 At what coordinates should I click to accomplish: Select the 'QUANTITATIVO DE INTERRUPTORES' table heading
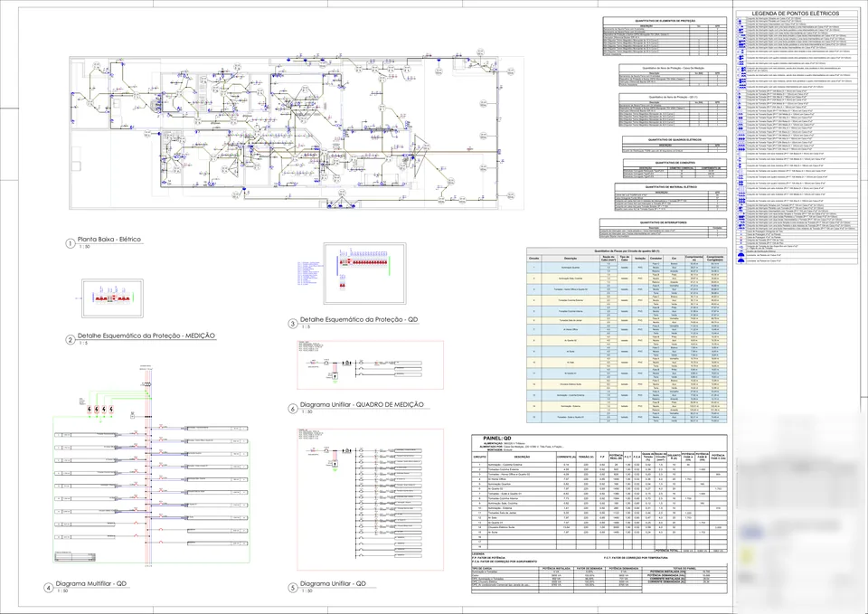663,222
